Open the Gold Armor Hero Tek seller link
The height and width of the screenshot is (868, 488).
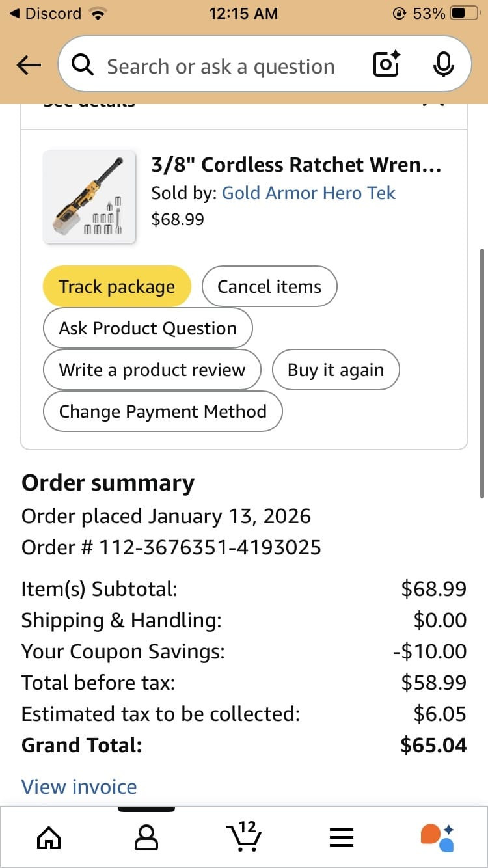(x=308, y=193)
